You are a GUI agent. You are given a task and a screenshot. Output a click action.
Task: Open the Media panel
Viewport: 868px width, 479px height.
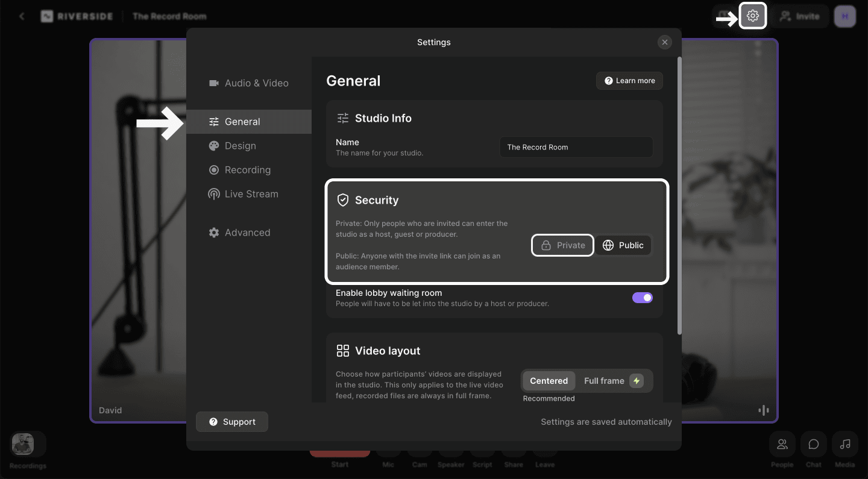pos(845,445)
